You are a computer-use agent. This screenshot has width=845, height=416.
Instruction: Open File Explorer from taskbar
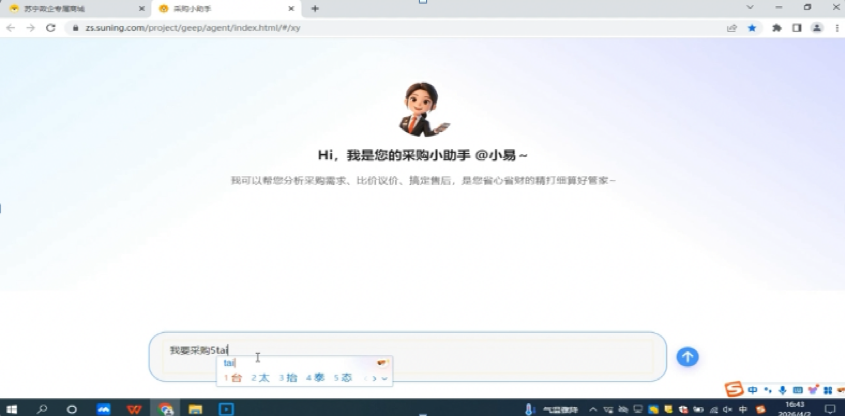click(x=195, y=409)
